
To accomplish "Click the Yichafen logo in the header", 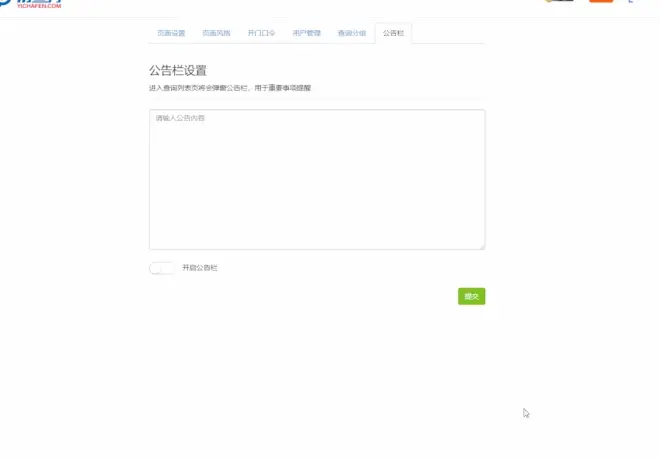I will click(30, 3).
